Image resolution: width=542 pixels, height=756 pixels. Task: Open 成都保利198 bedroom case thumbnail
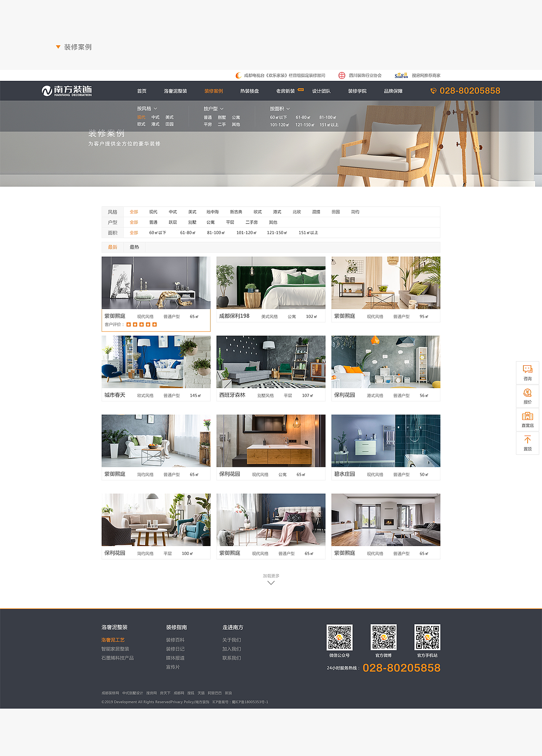[271, 283]
